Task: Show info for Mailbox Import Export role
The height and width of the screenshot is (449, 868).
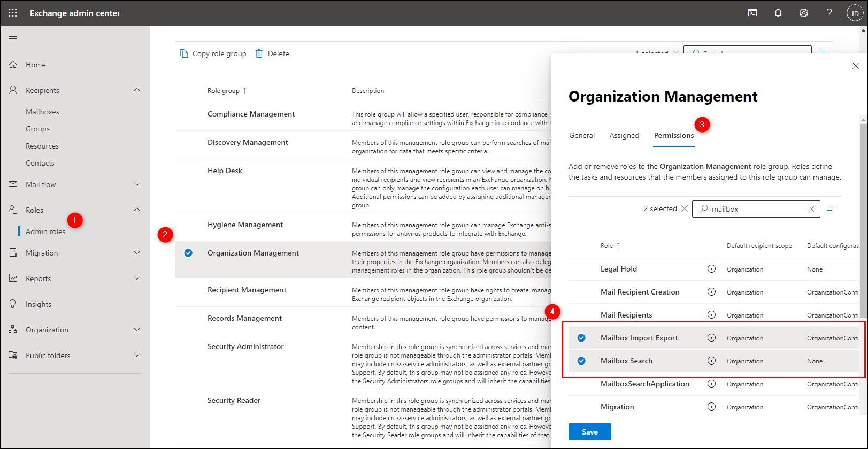Action: [711, 338]
